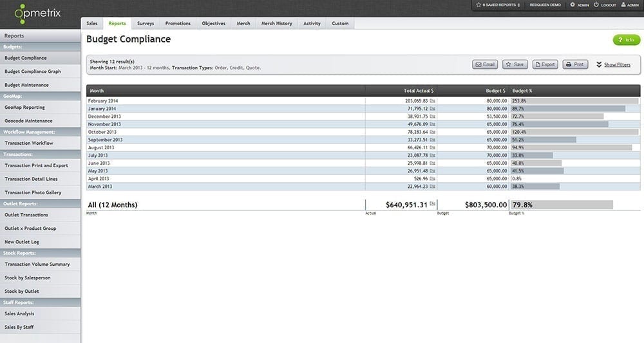Open Outlet Transactions report
The image size is (644, 343).
tap(40, 214)
